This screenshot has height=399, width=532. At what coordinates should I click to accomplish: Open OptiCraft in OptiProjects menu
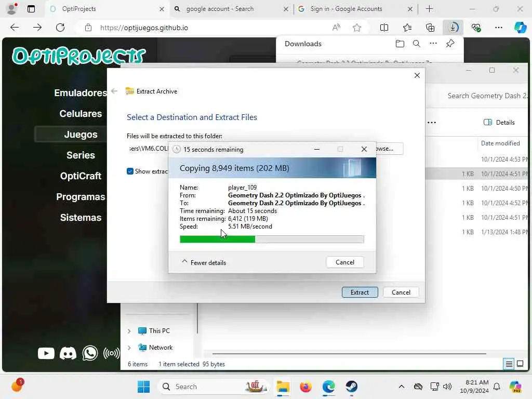point(81,176)
